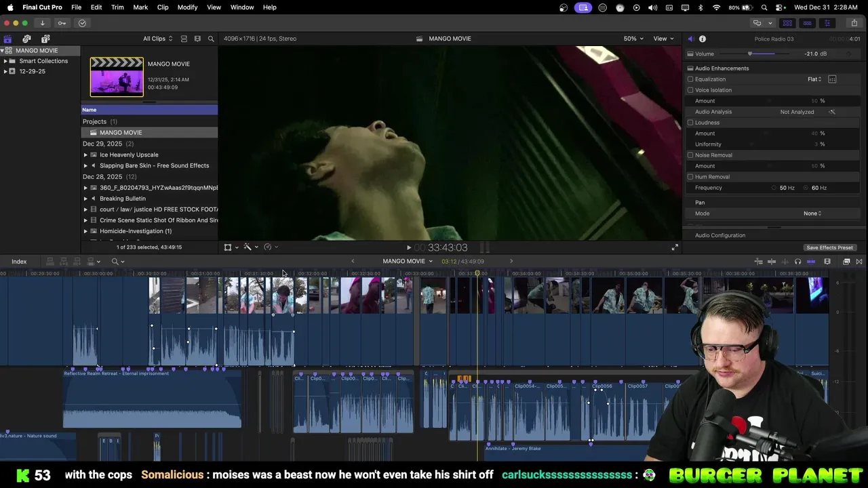Open the Titles and Generators sidebar
The image size is (868, 488).
(45, 39)
